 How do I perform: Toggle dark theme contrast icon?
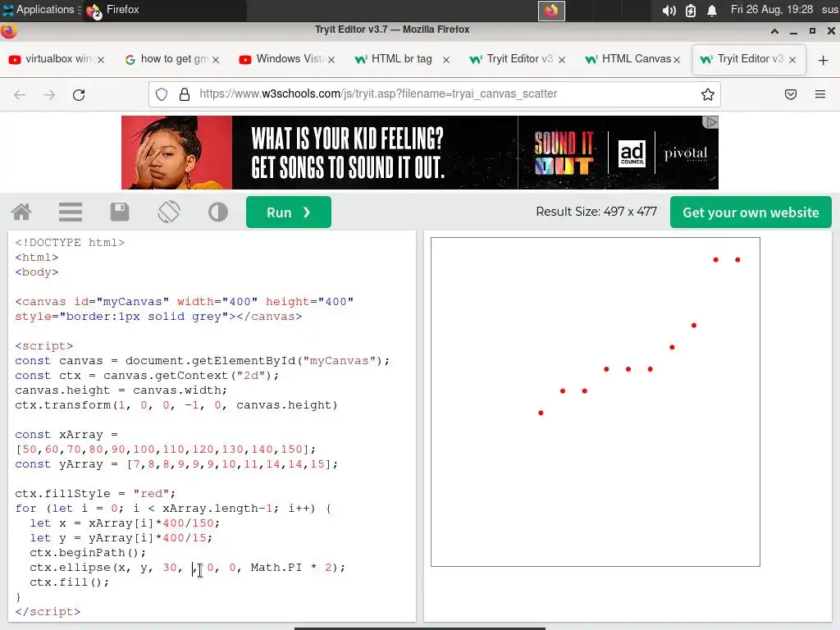tap(218, 212)
